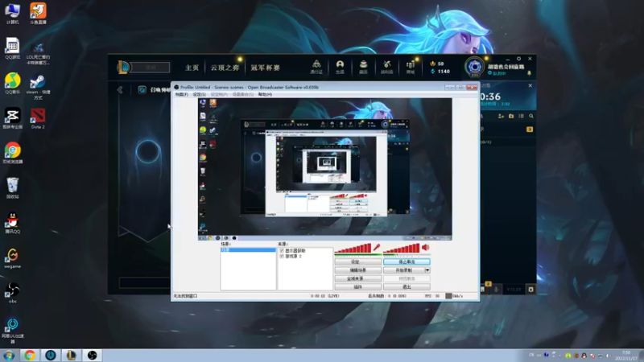Open the Collection (藏品) icon in League client
This screenshot has height=362, width=644.
tap(364, 67)
